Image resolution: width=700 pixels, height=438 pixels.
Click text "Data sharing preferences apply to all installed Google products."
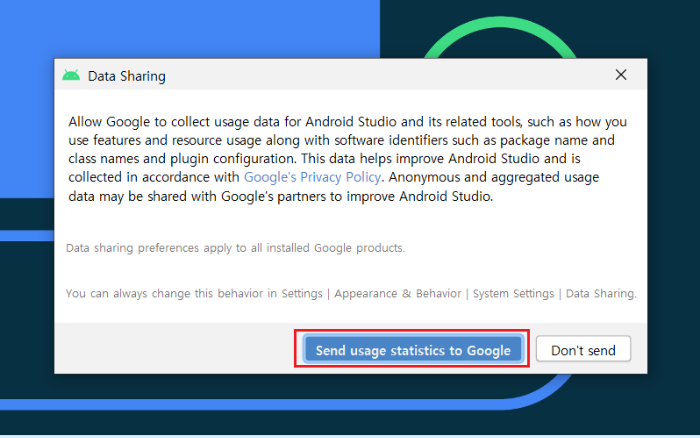coord(235,248)
